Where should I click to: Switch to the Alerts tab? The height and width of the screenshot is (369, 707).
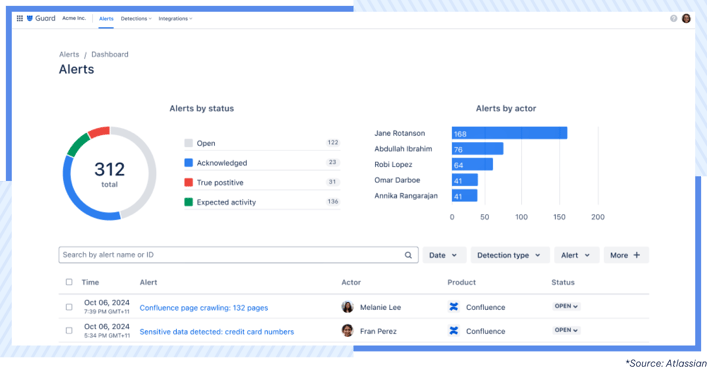[x=106, y=18]
